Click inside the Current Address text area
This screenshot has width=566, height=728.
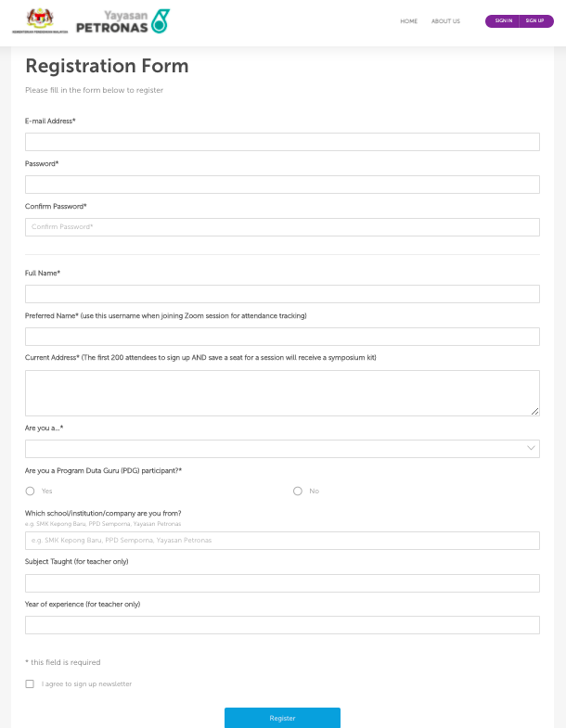coord(282,393)
